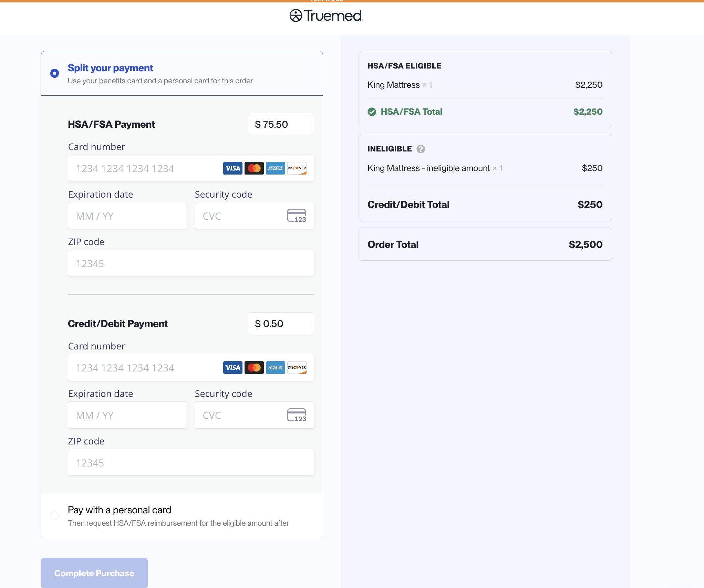Screen dimensions: 704x588
Task: Click the Ineligible help question mark icon
Action: 421,149
